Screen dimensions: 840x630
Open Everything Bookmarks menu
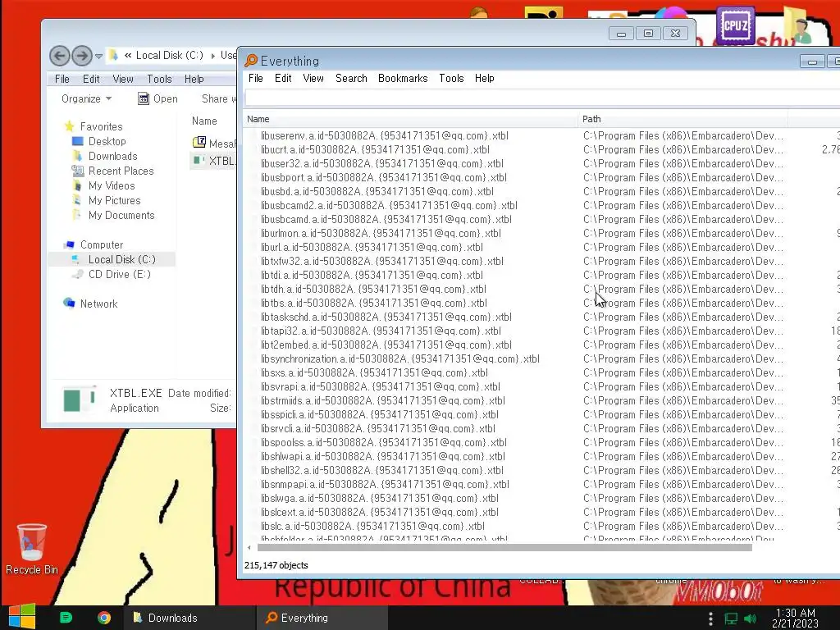click(403, 78)
